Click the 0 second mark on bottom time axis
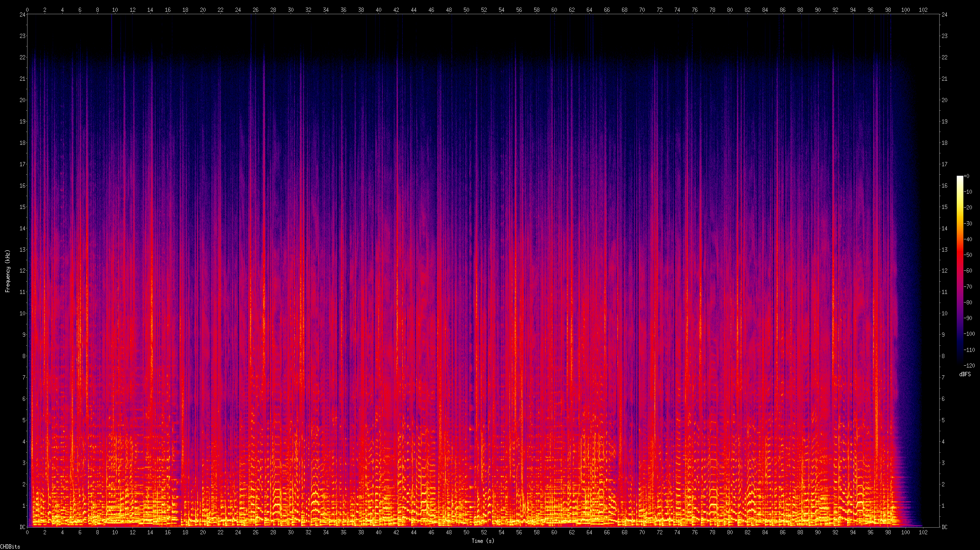Screen dimensions: 980x550 (x=28, y=532)
